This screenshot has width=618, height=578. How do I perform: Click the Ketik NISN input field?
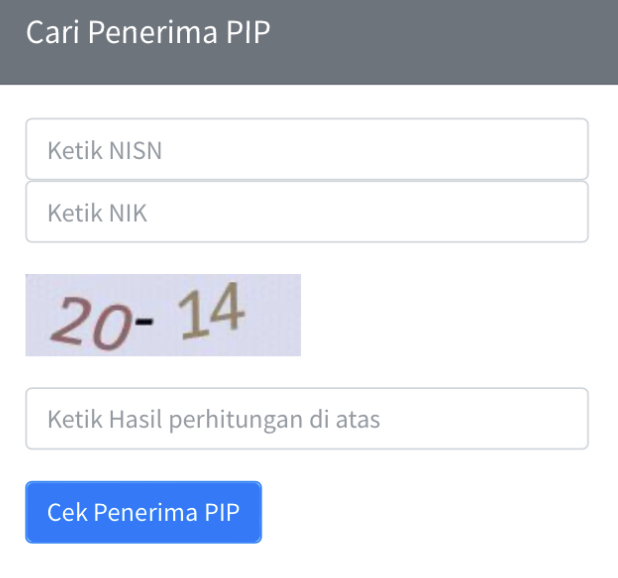pos(307,149)
